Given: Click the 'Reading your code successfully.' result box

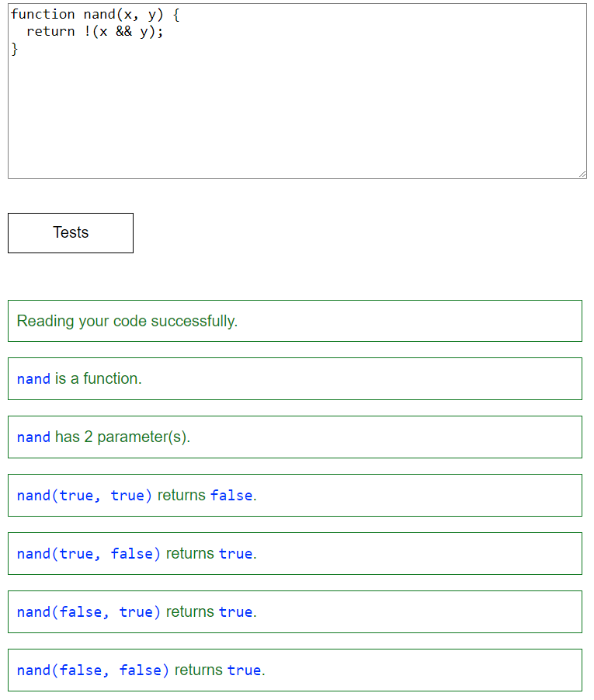Looking at the screenshot, I should tap(295, 320).
